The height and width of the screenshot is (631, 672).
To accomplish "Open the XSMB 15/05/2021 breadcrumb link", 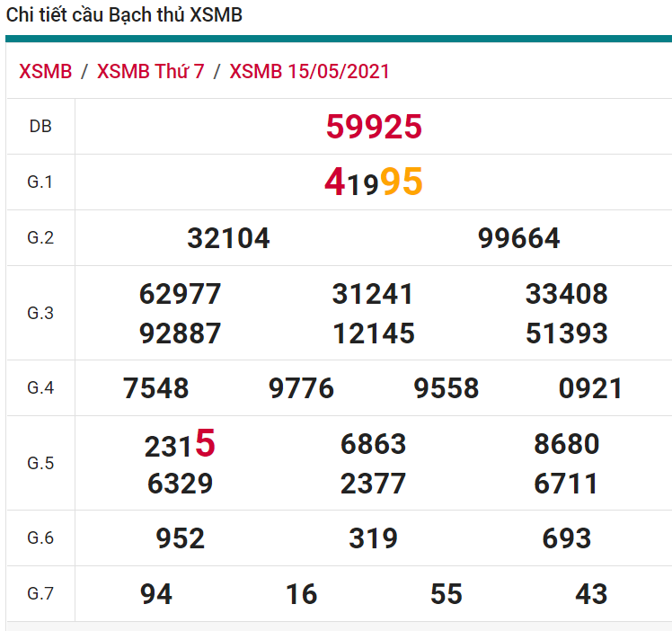I will pyautogui.click(x=310, y=72).
